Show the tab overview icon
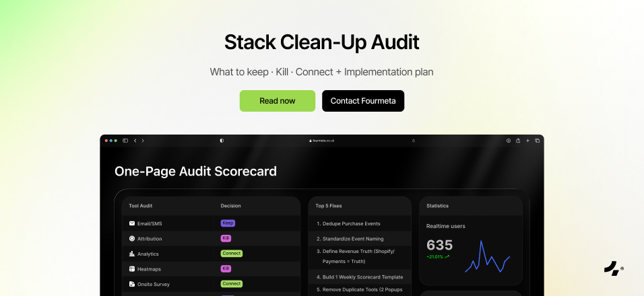This screenshot has width=644, height=296. point(537,141)
